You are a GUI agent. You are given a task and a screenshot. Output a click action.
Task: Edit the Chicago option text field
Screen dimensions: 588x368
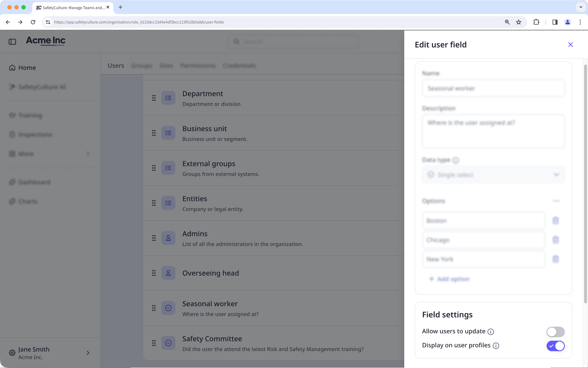[483, 240]
